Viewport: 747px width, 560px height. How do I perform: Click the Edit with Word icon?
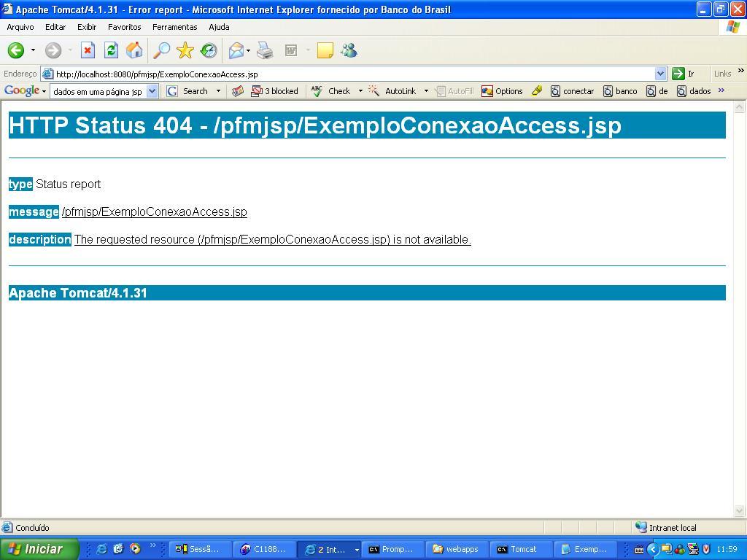coord(290,50)
